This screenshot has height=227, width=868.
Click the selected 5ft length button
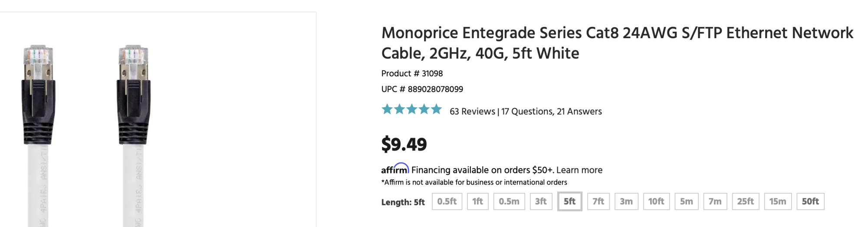pos(569,201)
